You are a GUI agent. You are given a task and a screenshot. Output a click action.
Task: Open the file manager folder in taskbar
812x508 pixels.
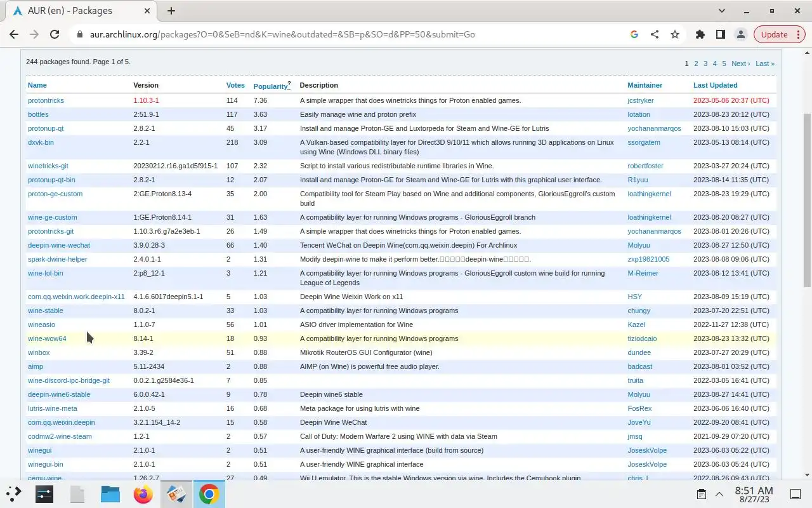point(110,493)
